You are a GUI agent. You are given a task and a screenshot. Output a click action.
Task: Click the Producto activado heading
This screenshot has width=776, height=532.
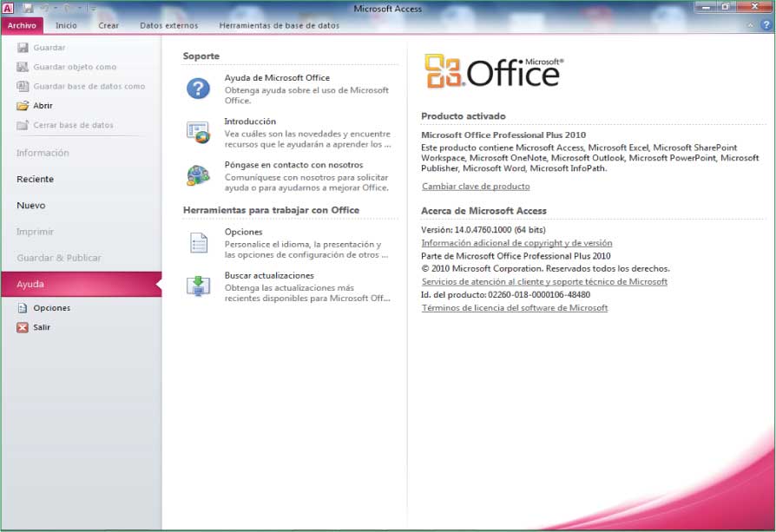click(464, 115)
